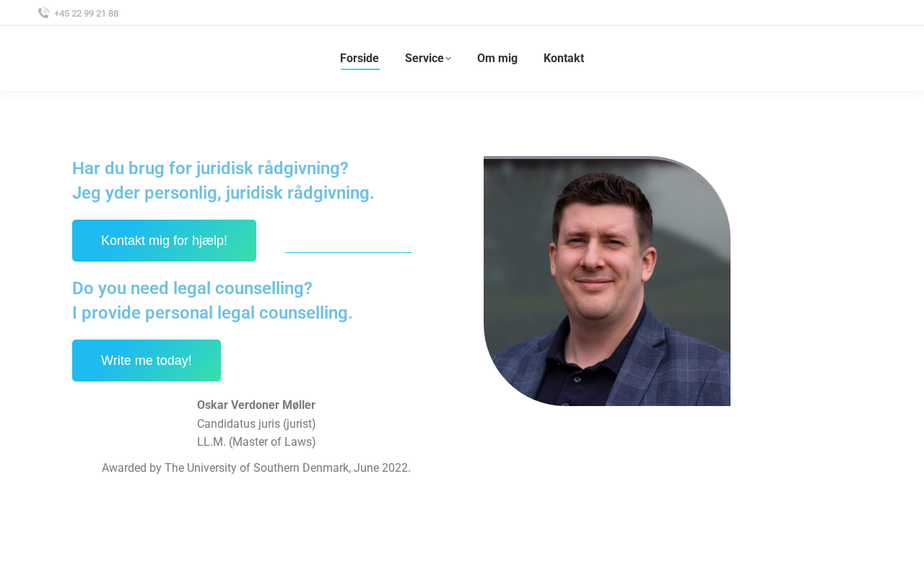Viewport: 924px width, 578px height.
Task: Click the heading Har du brug for juridisk rådgivning?
Action: 210,168
